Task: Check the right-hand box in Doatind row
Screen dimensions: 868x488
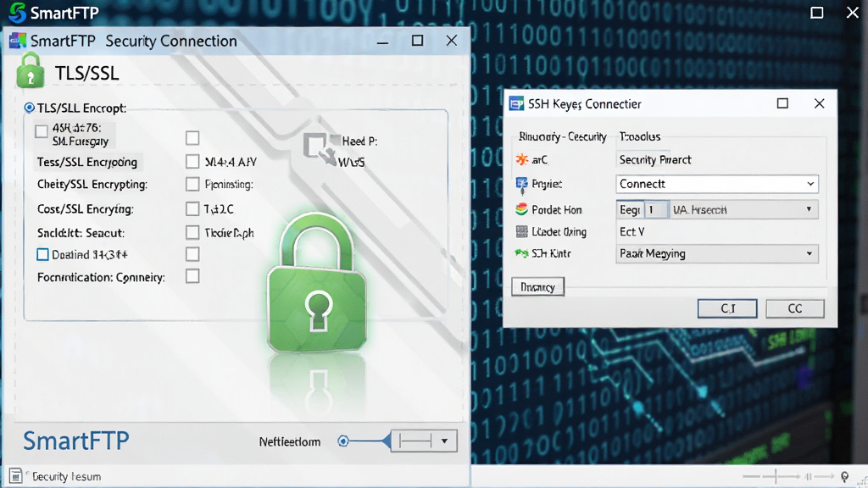Action: [x=192, y=254]
